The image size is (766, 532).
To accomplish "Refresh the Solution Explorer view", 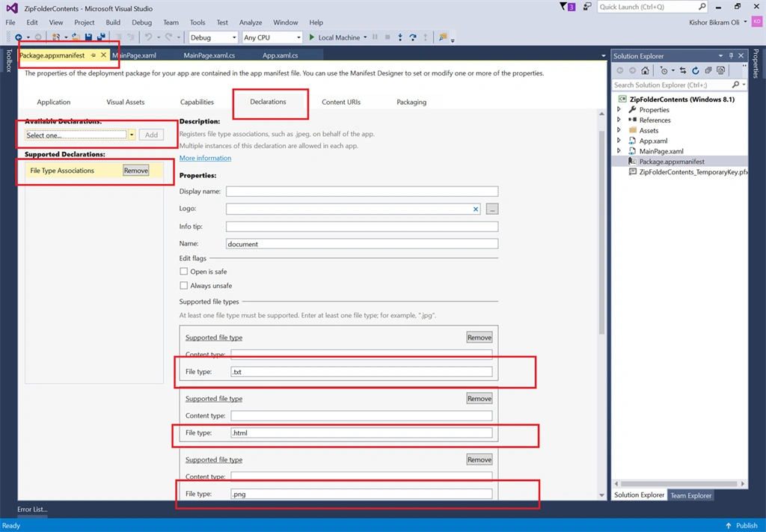I will tap(695, 70).
